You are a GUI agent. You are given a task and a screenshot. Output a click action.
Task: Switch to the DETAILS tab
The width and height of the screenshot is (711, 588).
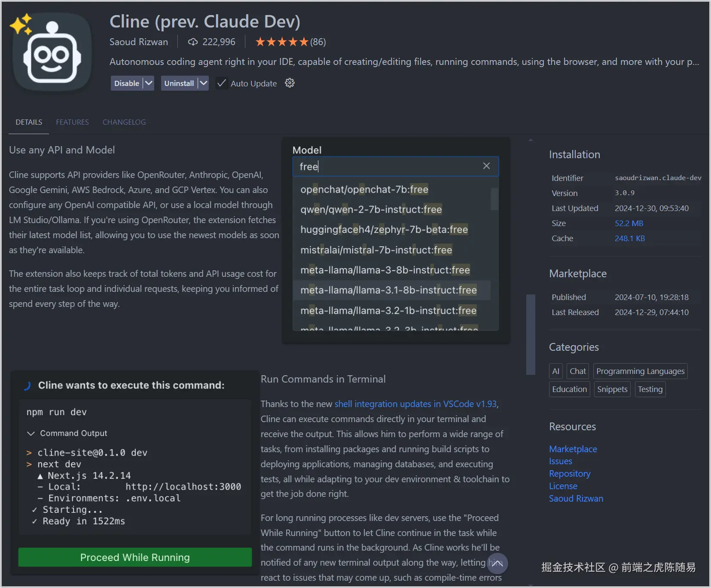pos(29,122)
